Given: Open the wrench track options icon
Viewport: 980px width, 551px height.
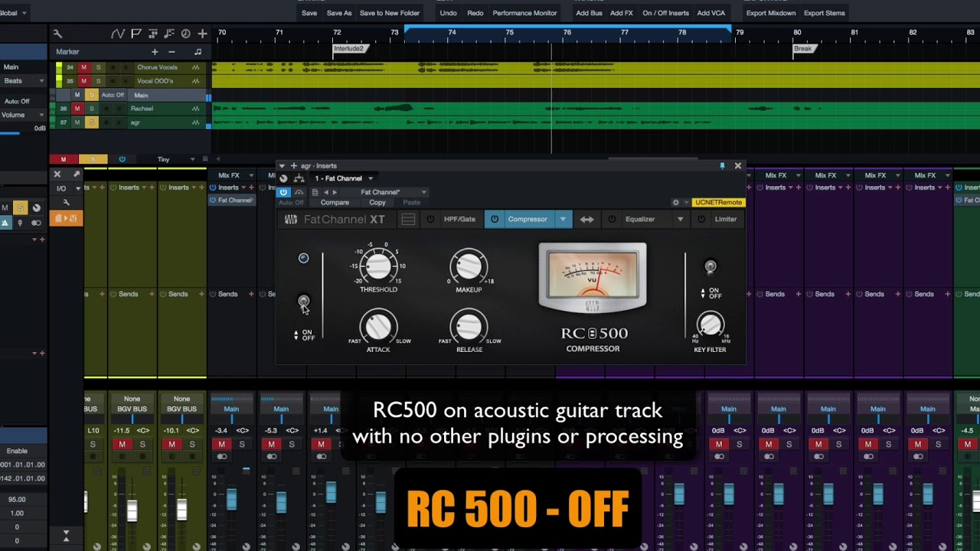Looking at the screenshot, I should point(57,34).
